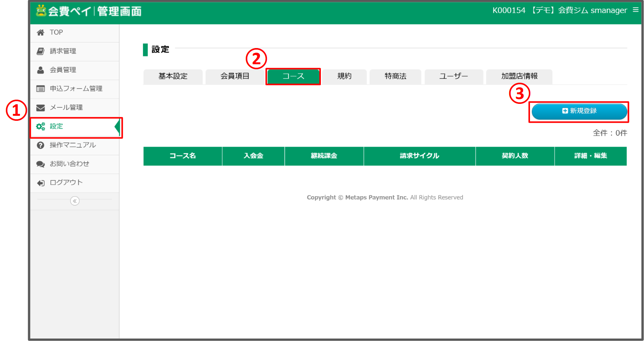Viewport: 644px width, 342px height.
Task: Click the form icon for 申込フォーム管理
Action: point(40,89)
